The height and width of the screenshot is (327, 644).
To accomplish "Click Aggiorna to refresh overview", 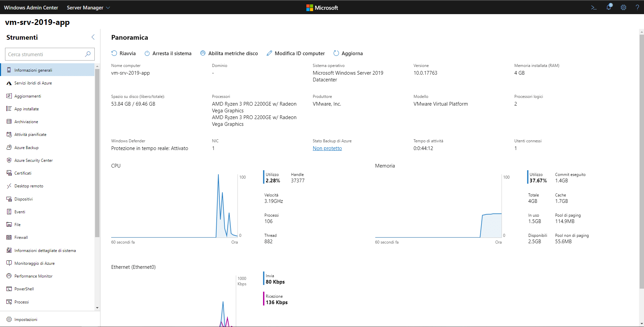I will [348, 53].
